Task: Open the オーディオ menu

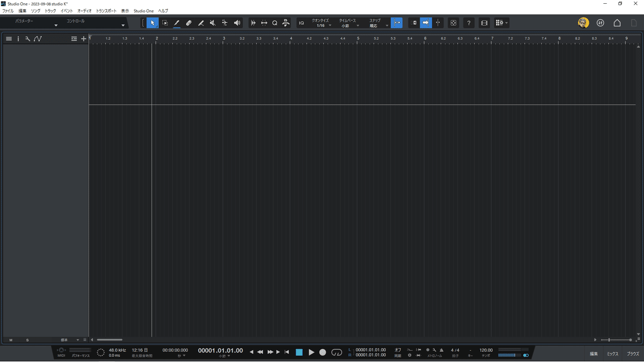Action: (84, 11)
